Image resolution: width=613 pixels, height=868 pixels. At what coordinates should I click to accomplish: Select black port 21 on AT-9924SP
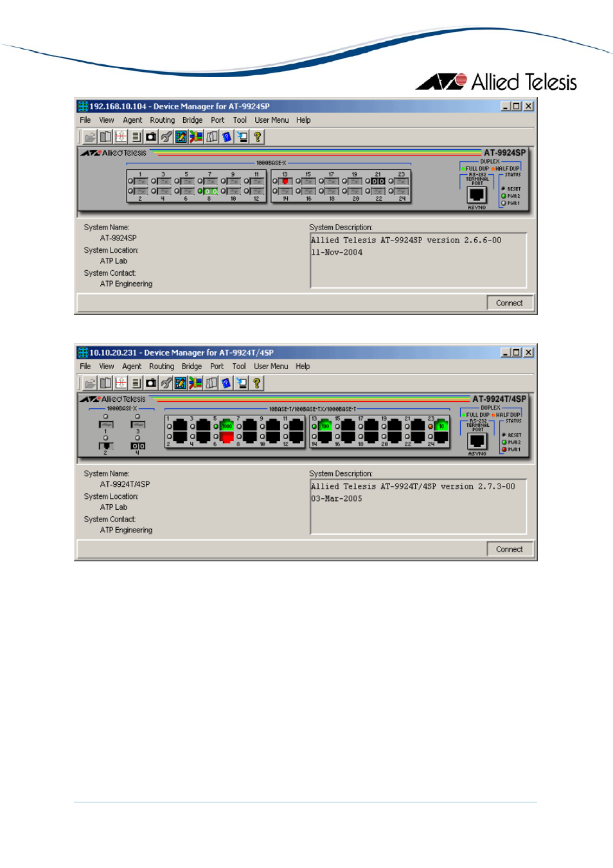pos(378,181)
